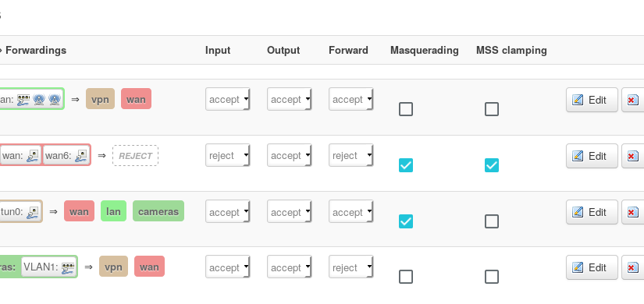The height and width of the screenshot is (304, 644).
Task: Delete the wan zone with the red X icon
Action: [632, 156]
